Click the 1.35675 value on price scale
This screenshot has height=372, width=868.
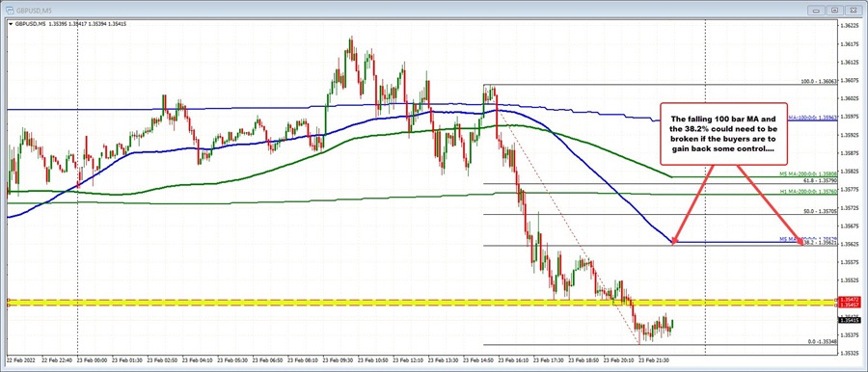[x=849, y=226]
